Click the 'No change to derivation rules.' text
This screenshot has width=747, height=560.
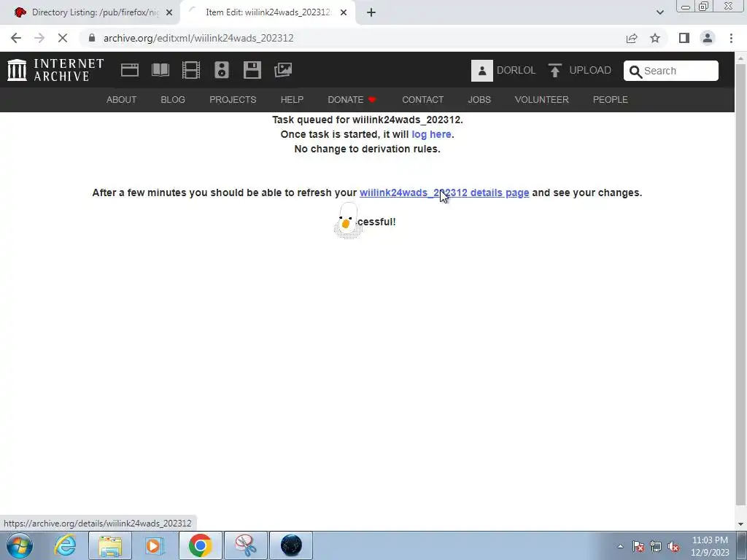coord(368,149)
